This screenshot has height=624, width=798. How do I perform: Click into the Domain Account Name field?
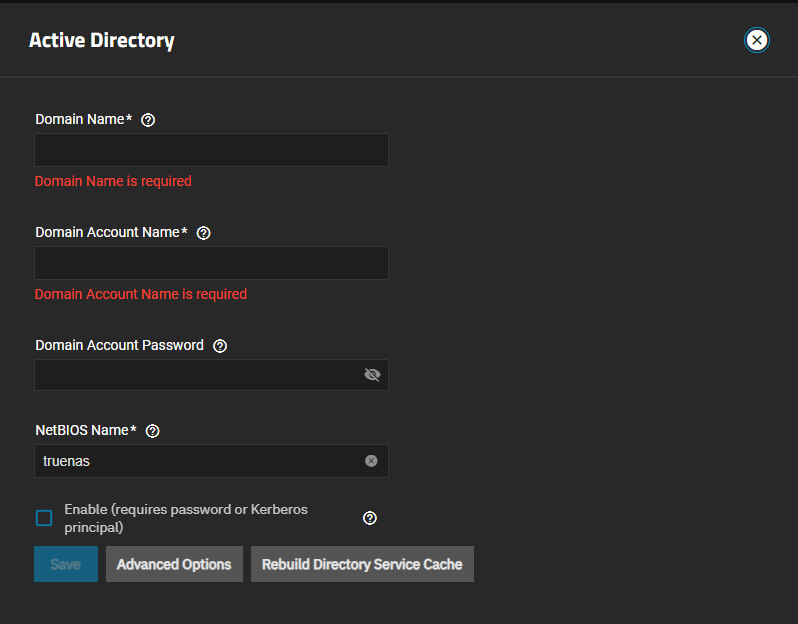[210, 263]
